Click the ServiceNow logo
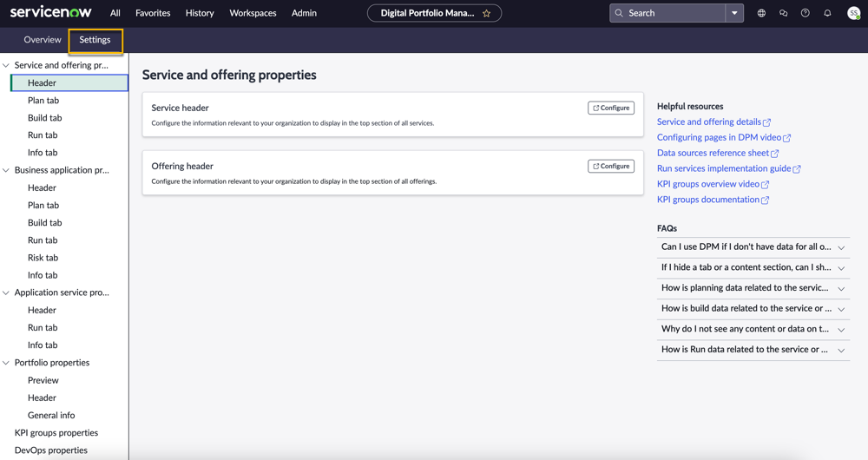Viewport: 868px width, 460px height. point(50,12)
